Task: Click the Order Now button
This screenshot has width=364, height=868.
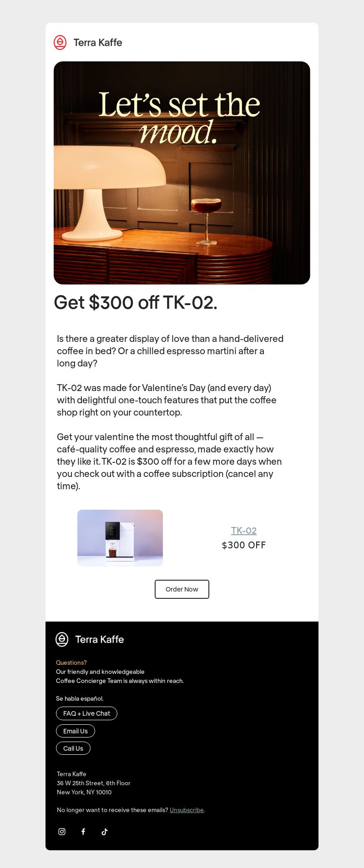Action: [182, 589]
